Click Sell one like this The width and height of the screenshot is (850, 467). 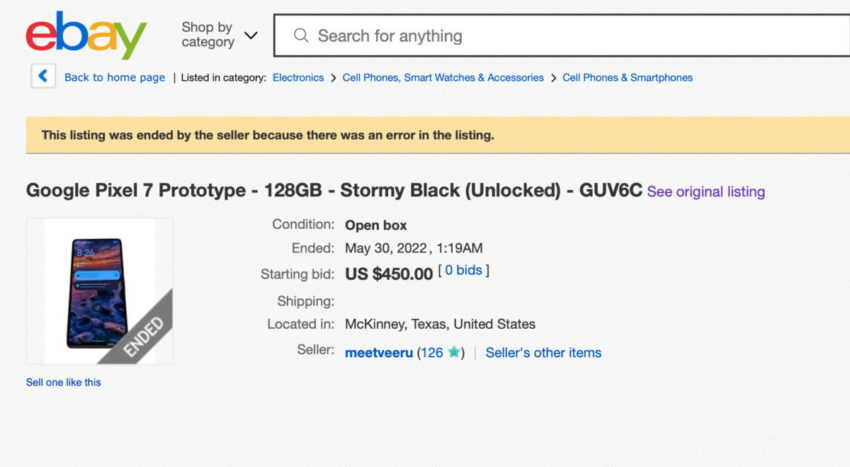(63, 382)
